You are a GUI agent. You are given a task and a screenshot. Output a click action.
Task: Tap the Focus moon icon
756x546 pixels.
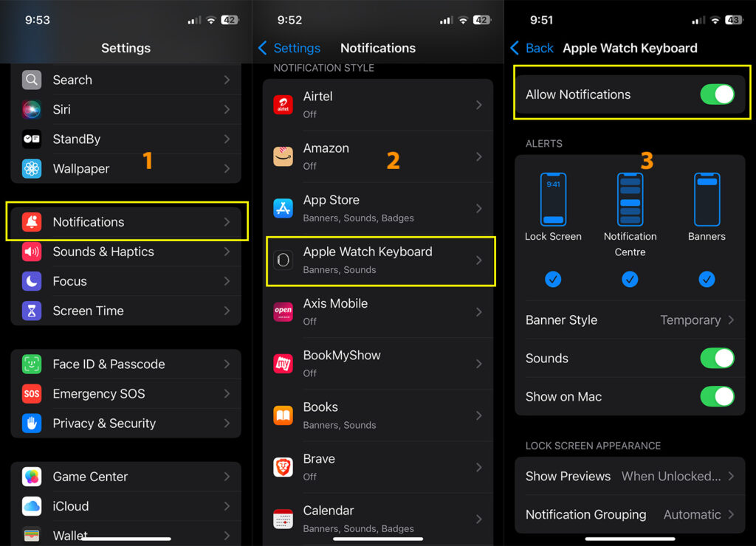[x=32, y=281]
